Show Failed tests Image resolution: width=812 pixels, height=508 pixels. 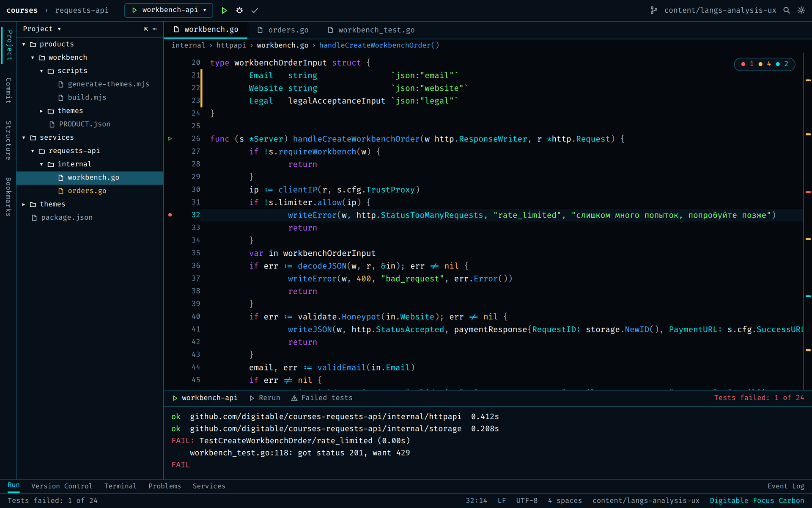322,398
